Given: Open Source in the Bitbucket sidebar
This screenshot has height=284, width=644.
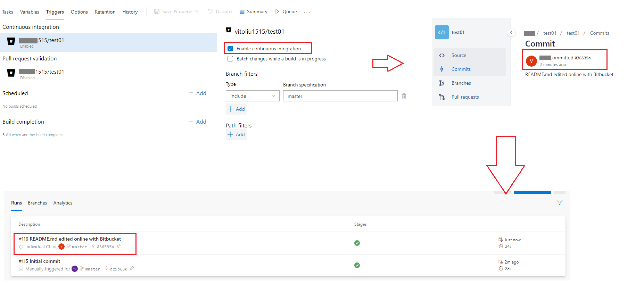Looking at the screenshot, I should click(470, 55).
